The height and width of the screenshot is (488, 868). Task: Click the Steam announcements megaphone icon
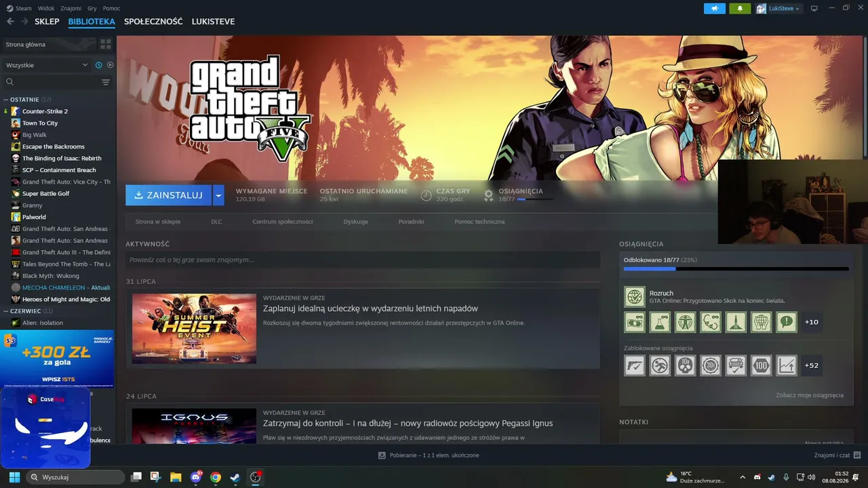pyautogui.click(x=714, y=8)
